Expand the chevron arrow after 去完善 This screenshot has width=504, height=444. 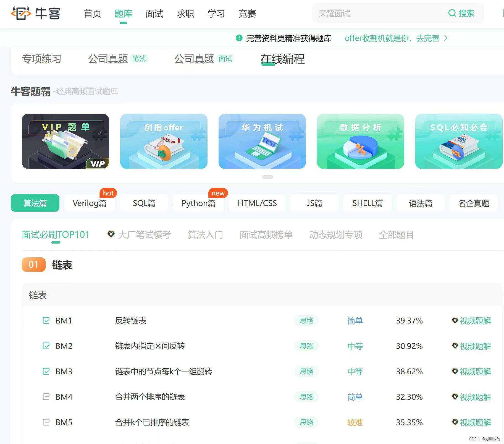click(x=446, y=38)
